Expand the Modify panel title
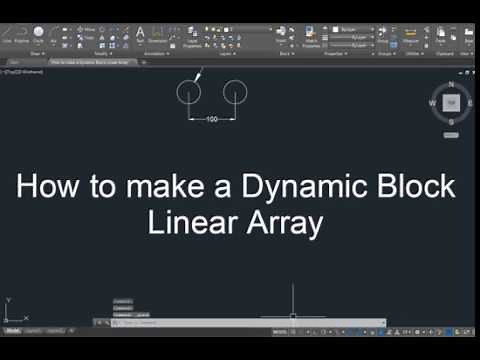The image size is (480, 360). click(x=103, y=53)
